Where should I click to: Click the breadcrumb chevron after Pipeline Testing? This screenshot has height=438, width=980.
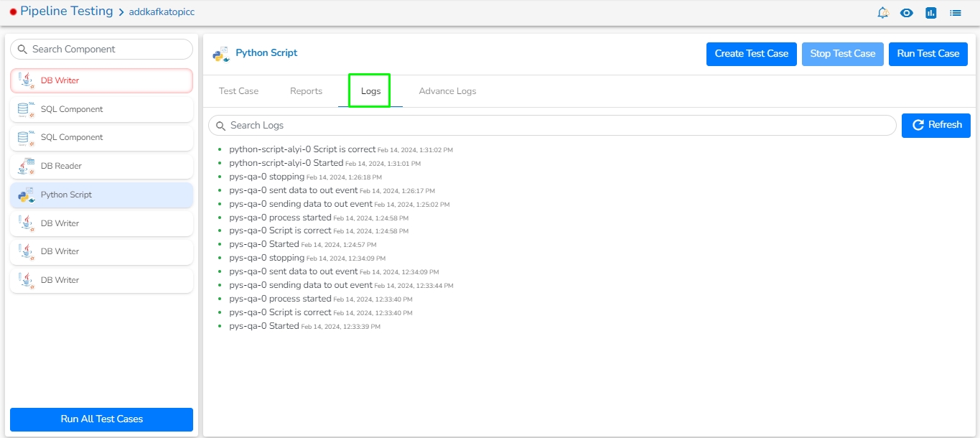point(121,12)
